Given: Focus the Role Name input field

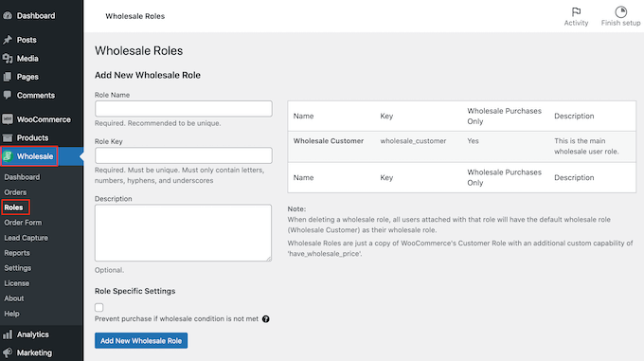Looking at the screenshot, I should (183, 109).
